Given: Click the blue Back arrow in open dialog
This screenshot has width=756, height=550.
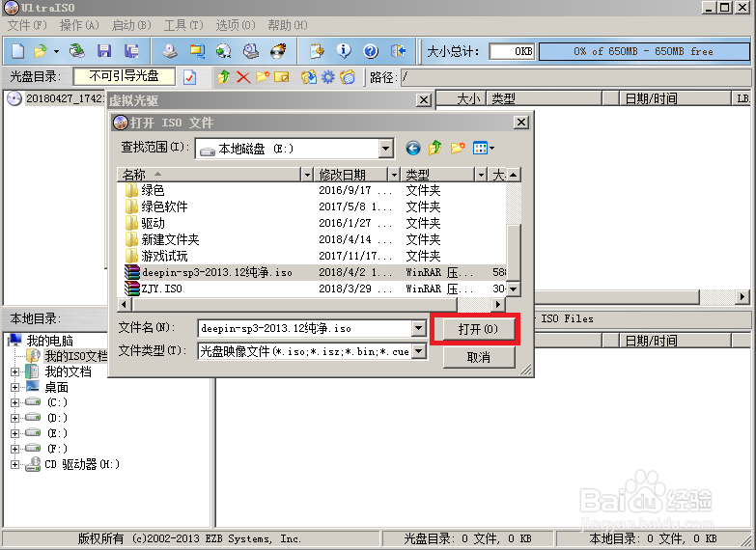Looking at the screenshot, I should pos(412,148).
